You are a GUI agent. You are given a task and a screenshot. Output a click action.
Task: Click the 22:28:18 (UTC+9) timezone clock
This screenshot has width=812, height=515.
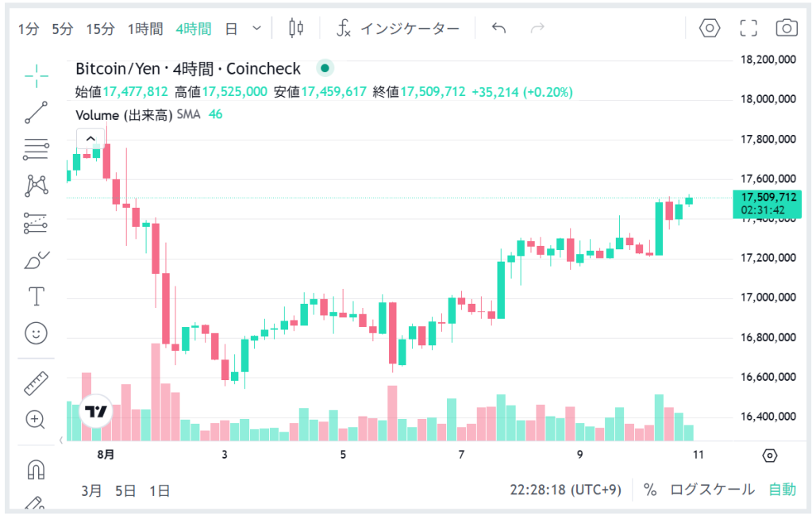[x=565, y=490]
